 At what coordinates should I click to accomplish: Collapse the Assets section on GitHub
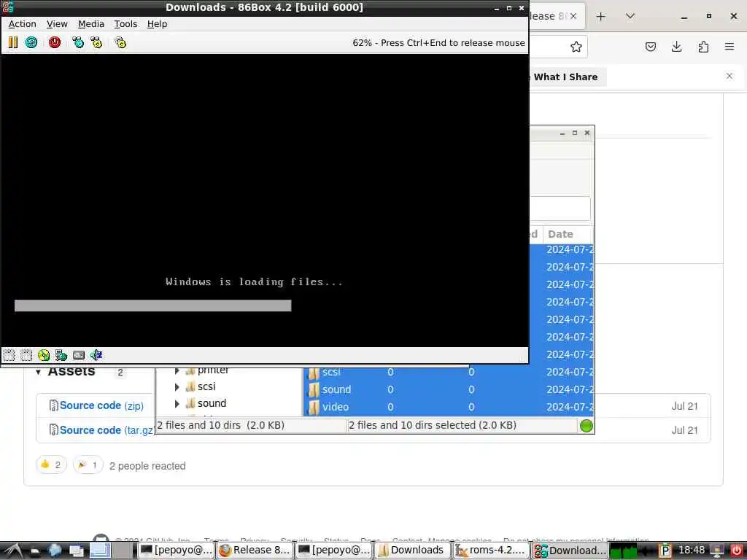click(x=39, y=372)
